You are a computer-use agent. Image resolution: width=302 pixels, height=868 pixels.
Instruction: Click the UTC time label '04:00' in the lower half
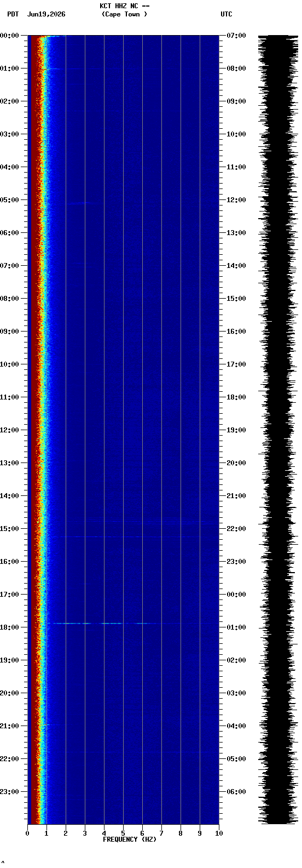(236, 726)
